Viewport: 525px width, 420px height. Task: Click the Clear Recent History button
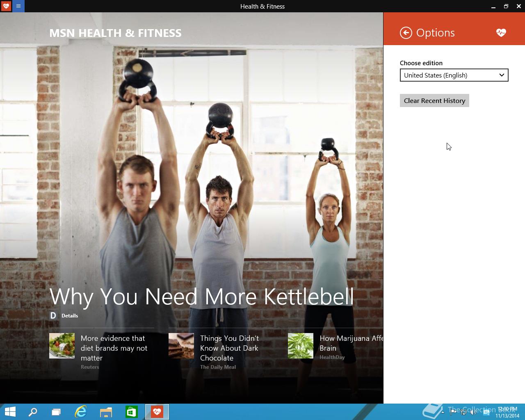point(434,100)
